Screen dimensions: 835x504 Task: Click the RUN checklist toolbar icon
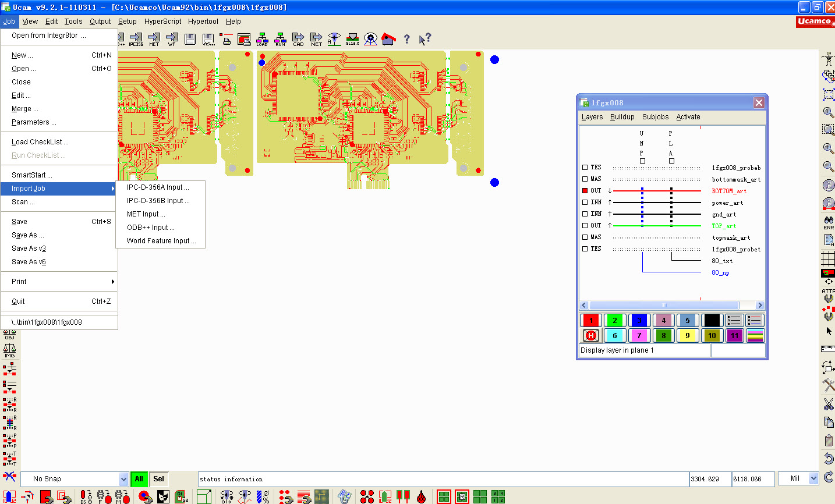[280, 39]
